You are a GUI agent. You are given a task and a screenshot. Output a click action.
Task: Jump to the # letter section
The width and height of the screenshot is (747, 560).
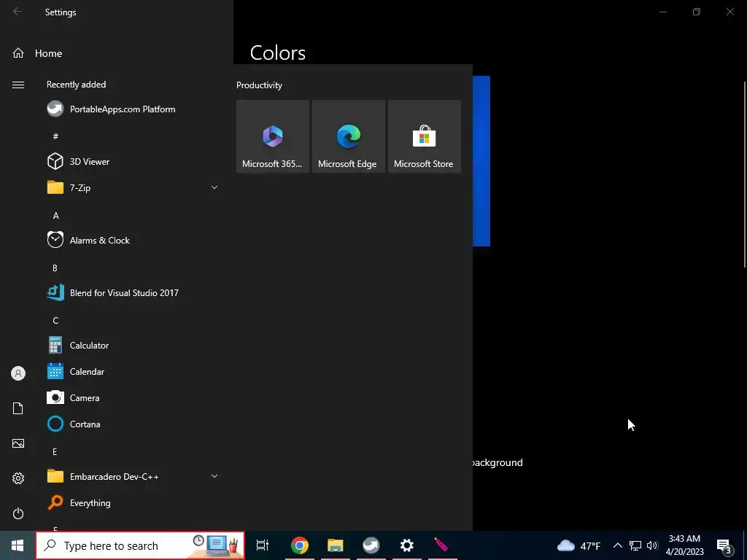point(55,136)
